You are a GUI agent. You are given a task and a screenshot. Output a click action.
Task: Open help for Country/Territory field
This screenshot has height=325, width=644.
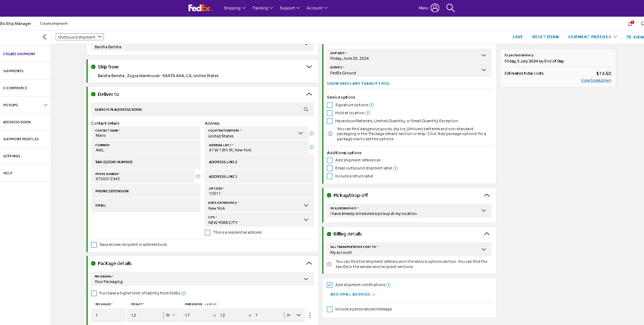[312, 133]
